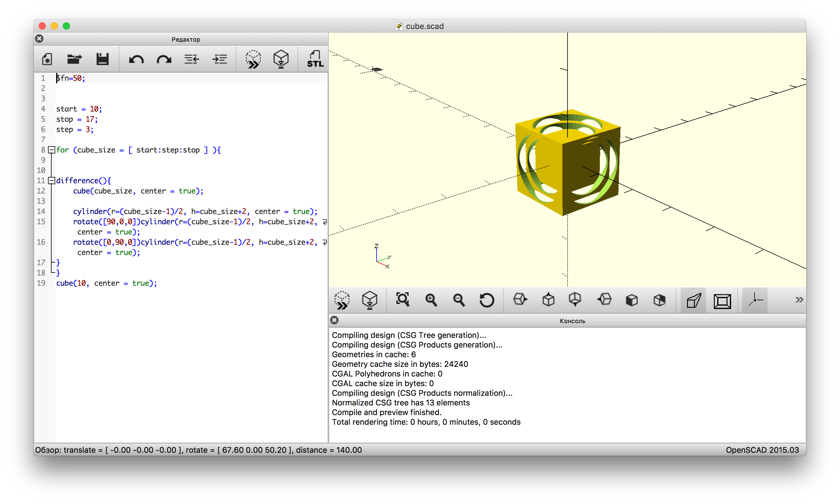840x504 pixels.
Task: Export the model as STL
Action: 315,59
